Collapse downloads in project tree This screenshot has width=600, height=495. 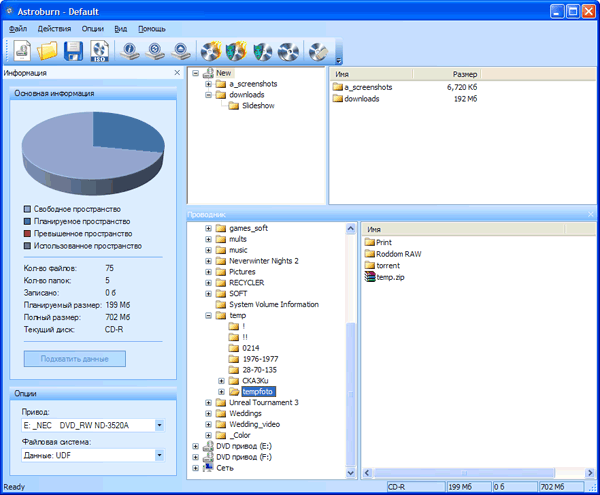[x=208, y=95]
